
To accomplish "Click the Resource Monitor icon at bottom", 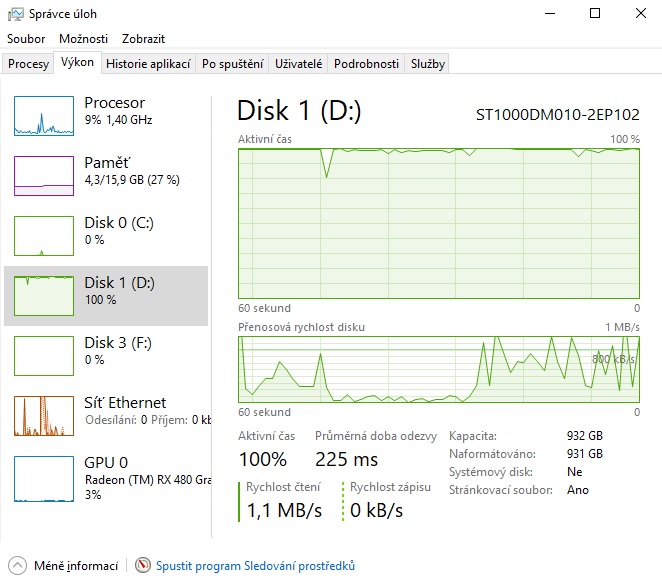I will click(143, 566).
